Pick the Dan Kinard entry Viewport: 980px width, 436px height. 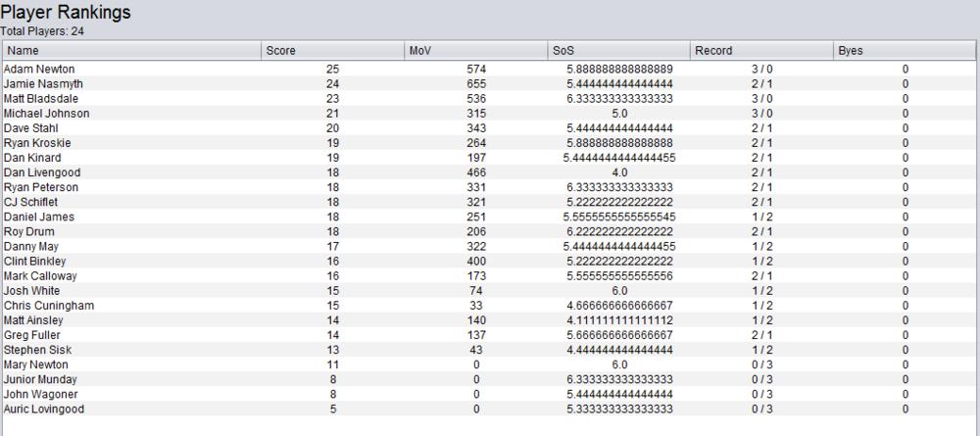pos(32,158)
